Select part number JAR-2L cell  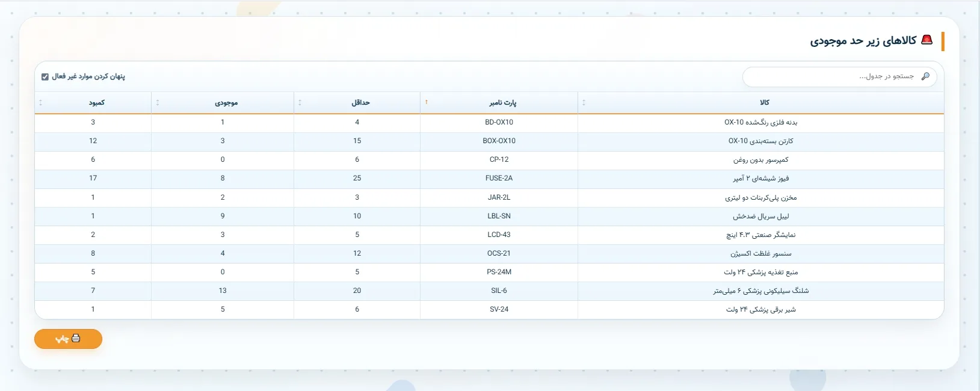click(x=499, y=197)
